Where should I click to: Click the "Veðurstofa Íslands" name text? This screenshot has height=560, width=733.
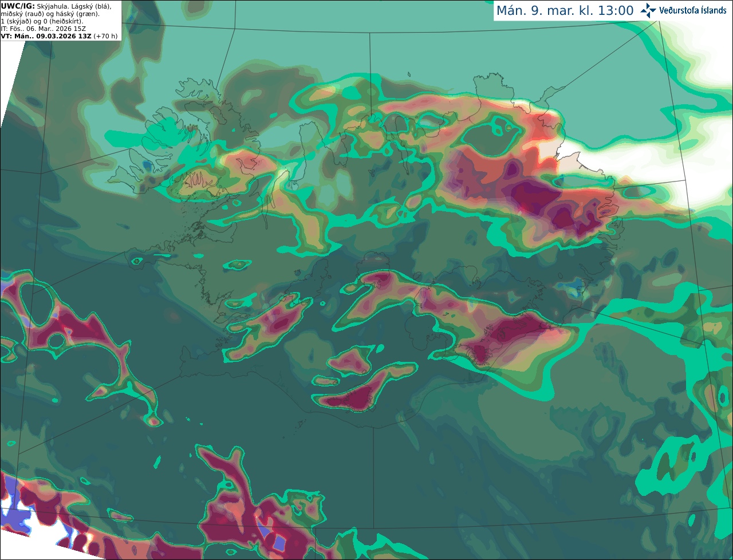693,10
